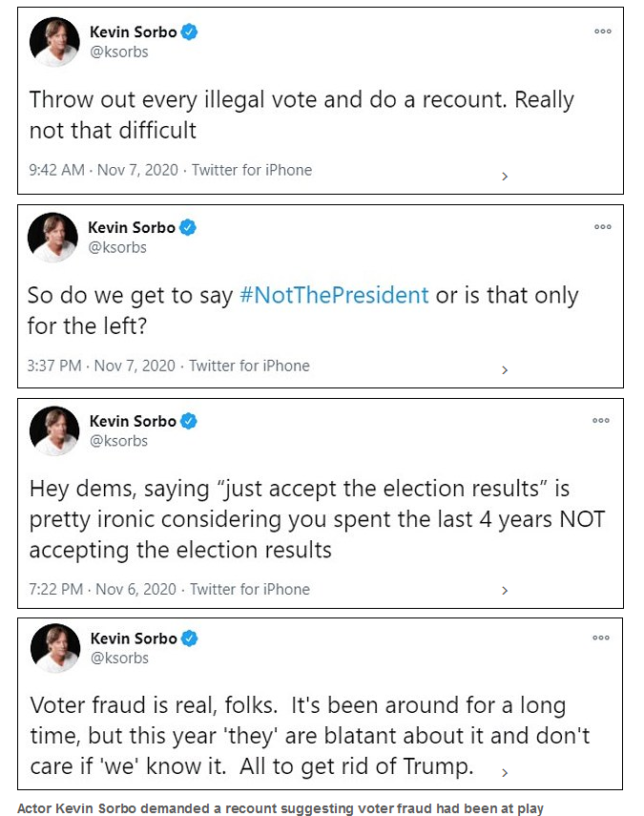Expand the first tweet using its chevron arrow

click(x=505, y=176)
